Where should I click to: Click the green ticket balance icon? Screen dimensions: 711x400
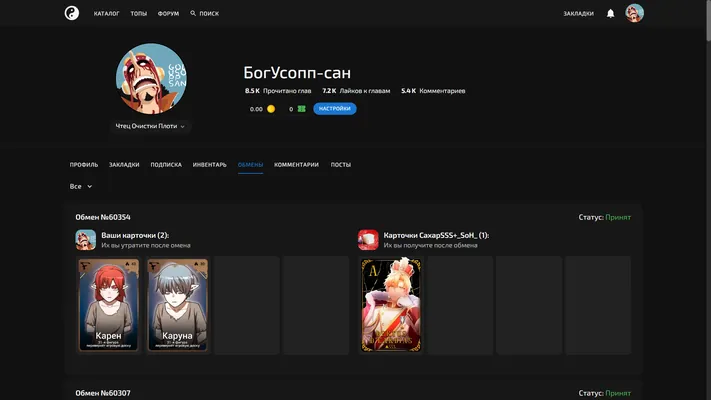tap(302, 109)
